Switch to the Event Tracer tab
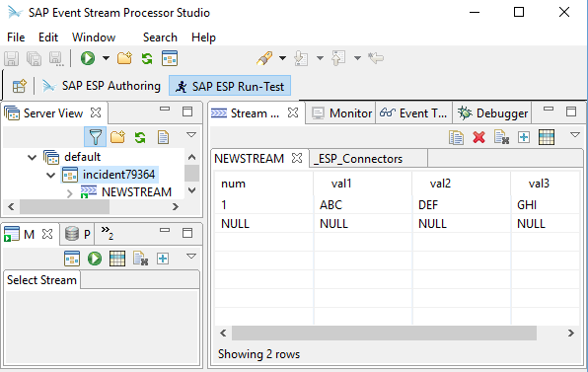 pyautogui.click(x=413, y=112)
